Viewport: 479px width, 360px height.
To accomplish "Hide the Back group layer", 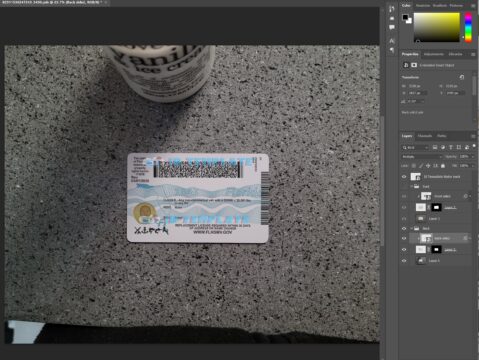I will coord(404,229).
